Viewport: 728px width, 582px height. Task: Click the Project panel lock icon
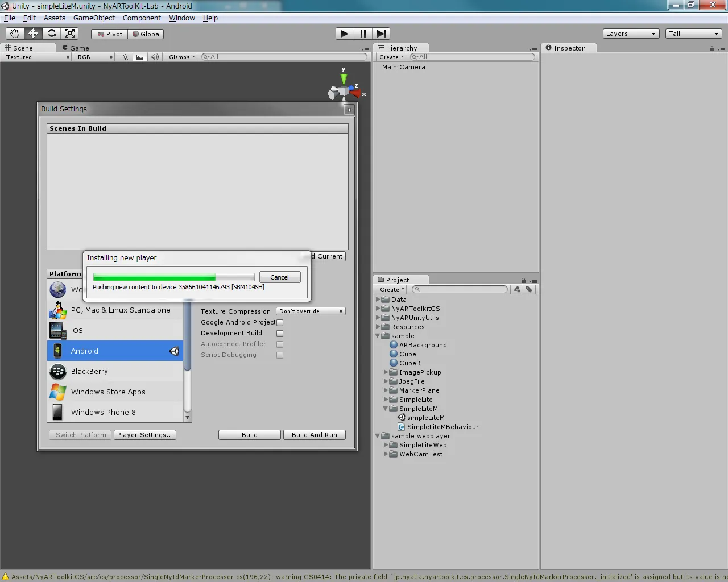523,281
